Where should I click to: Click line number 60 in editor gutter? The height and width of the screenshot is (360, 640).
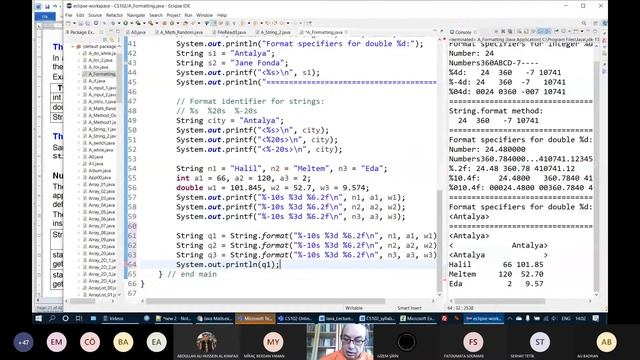[132, 226]
